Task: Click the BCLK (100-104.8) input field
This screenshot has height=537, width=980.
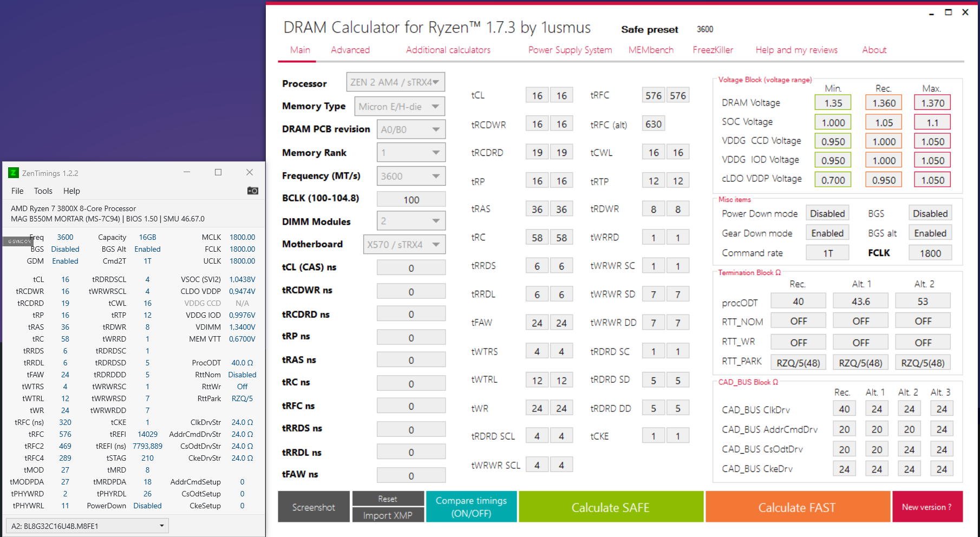Action: tap(411, 199)
